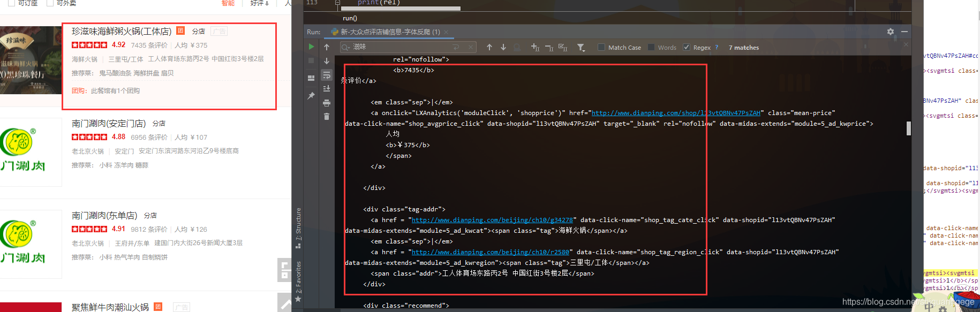Sort listings by 好评

pos(259,3)
